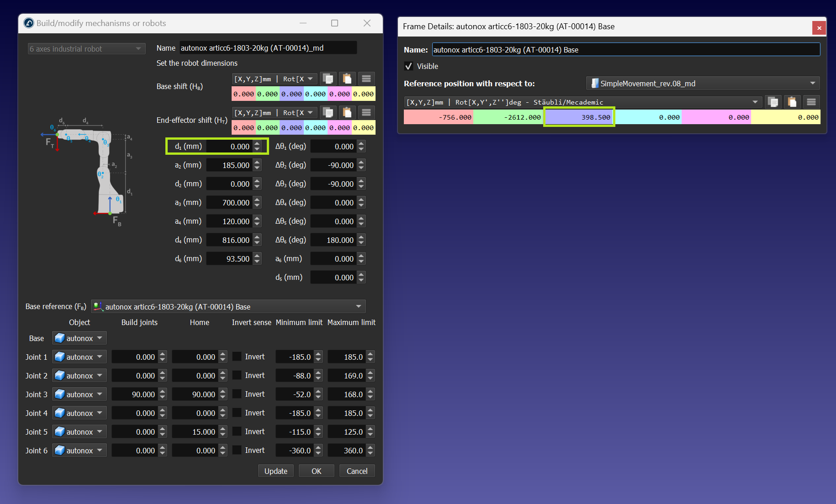Paste values into End-effector shift pose
The width and height of the screenshot is (836, 504).
[x=347, y=112]
